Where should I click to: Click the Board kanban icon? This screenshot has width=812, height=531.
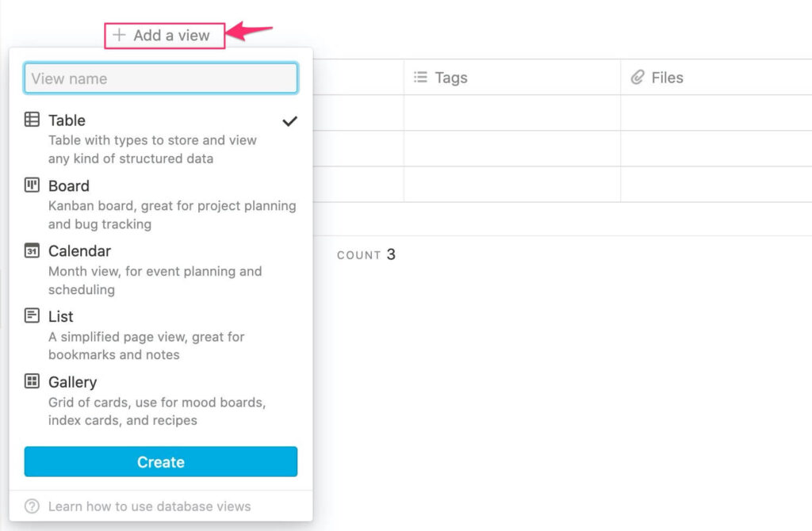click(32, 185)
